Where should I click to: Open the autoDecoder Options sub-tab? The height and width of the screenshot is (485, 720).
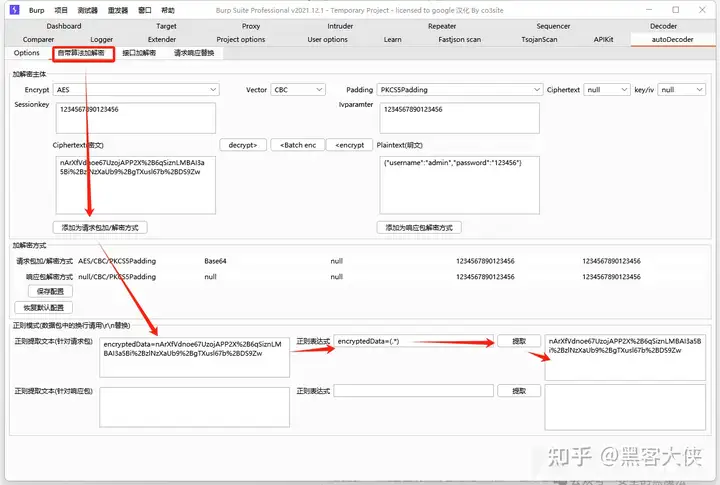pos(27,53)
